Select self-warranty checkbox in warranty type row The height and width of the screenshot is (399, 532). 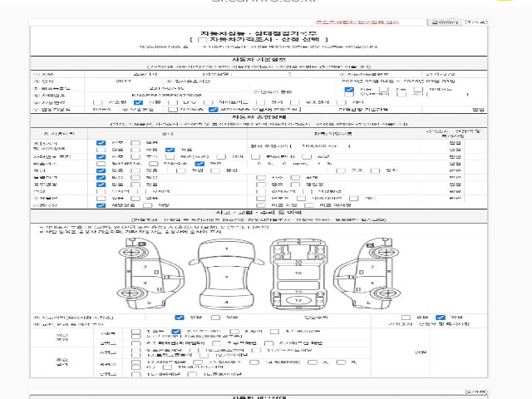(173, 110)
